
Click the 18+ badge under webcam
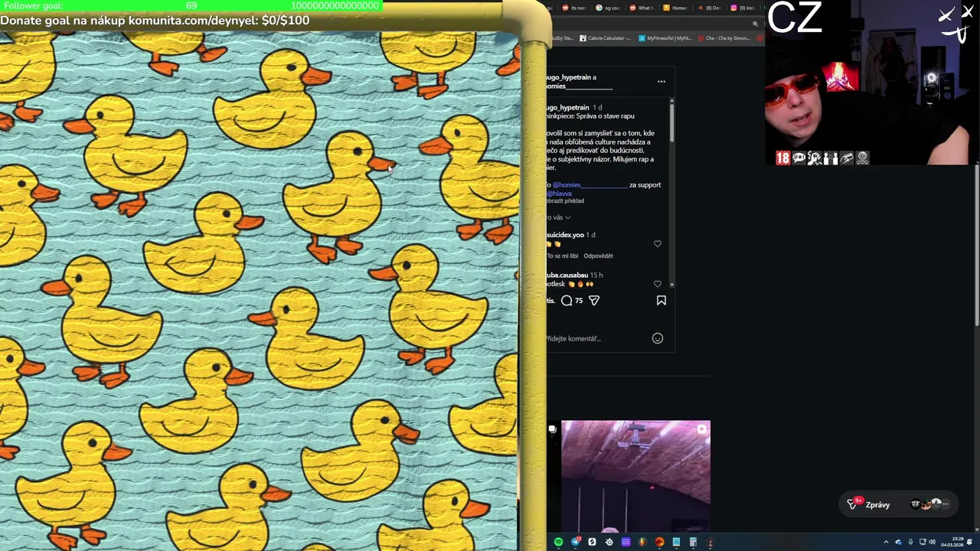[782, 158]
